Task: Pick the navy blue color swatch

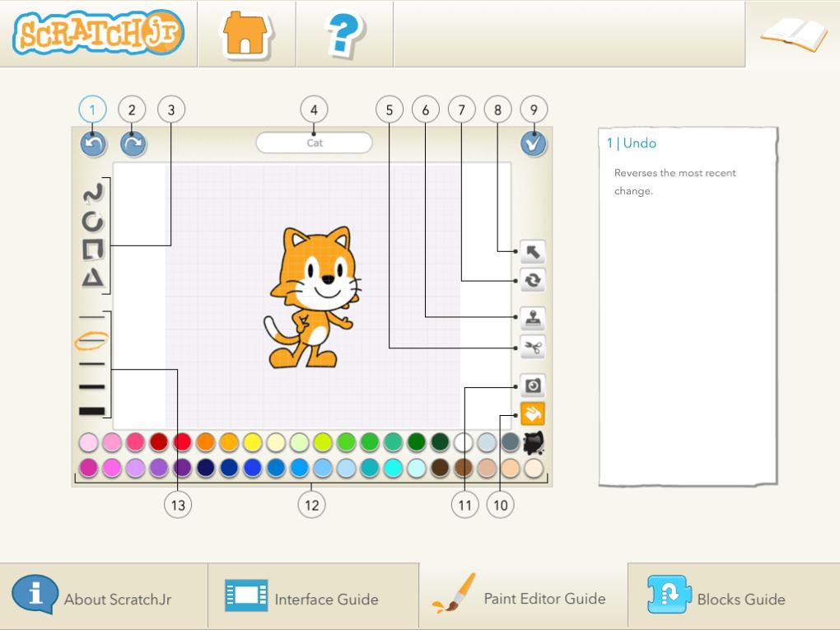Action: [x=206, y=468]
